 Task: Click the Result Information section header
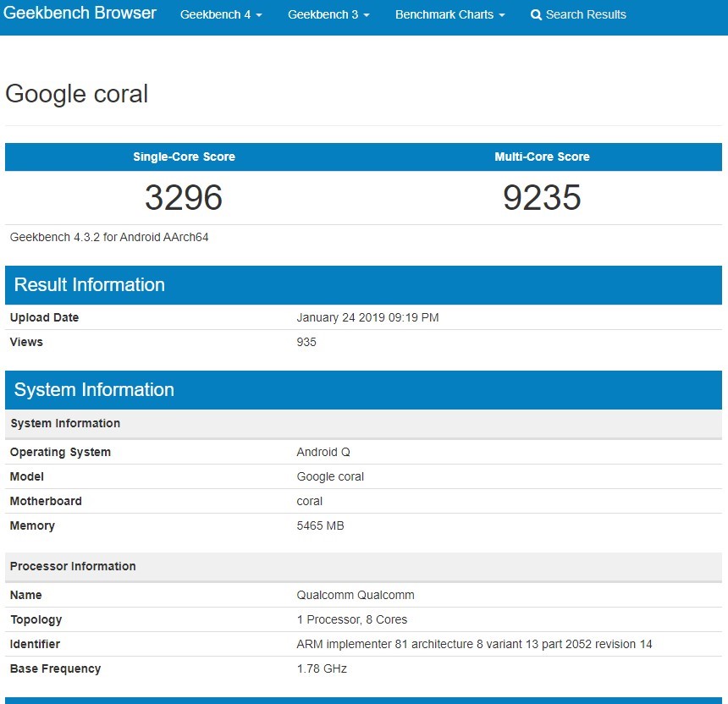click(x=363, y=285)
